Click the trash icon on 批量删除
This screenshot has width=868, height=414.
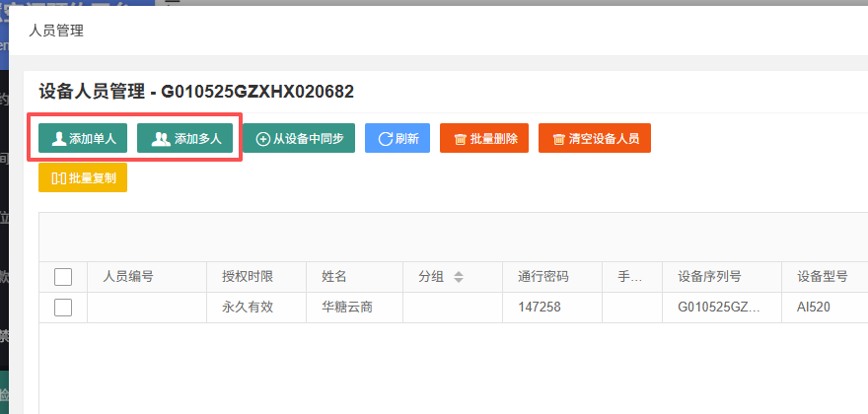[x=460, y=139]
